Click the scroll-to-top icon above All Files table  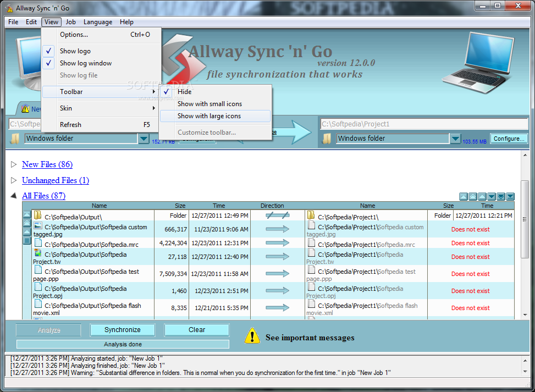pyautogui.click(x=464, y=196)
